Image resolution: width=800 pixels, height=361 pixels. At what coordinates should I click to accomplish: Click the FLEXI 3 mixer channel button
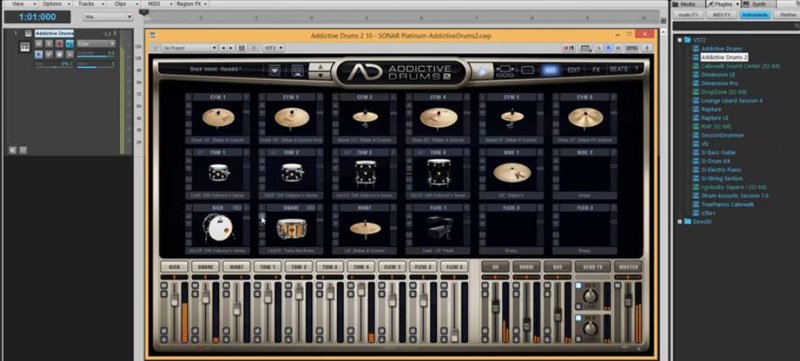tap(454, 267)
